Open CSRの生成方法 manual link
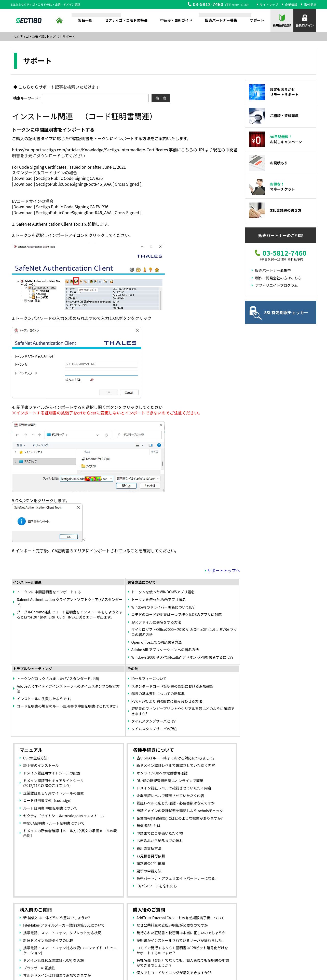This screenshot has height=980, width=327. (35, 758)
